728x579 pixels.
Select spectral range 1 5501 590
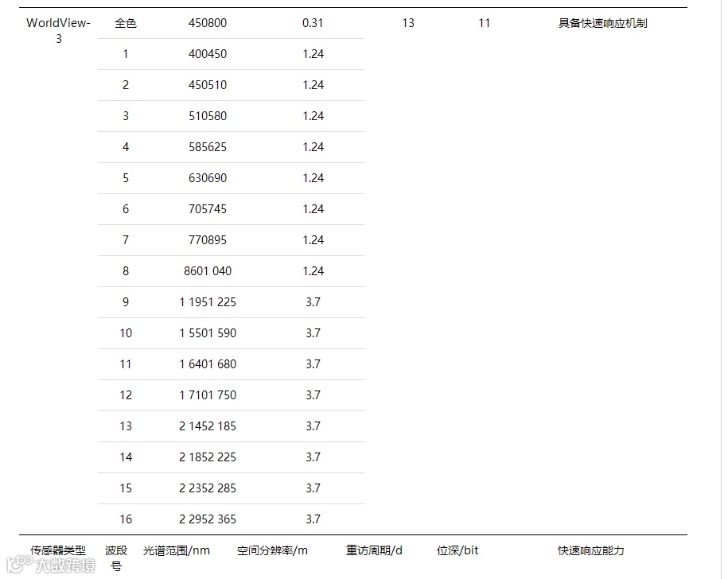coord(208,333)
